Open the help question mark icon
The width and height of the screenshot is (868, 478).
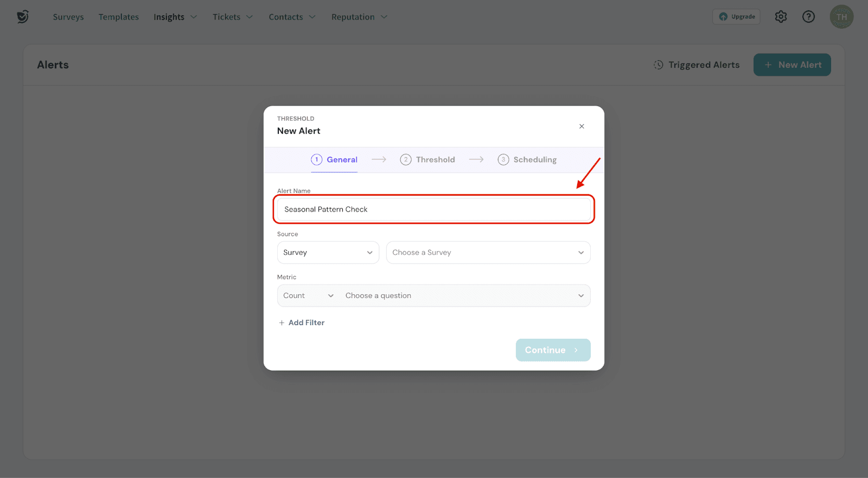(808, 17)
